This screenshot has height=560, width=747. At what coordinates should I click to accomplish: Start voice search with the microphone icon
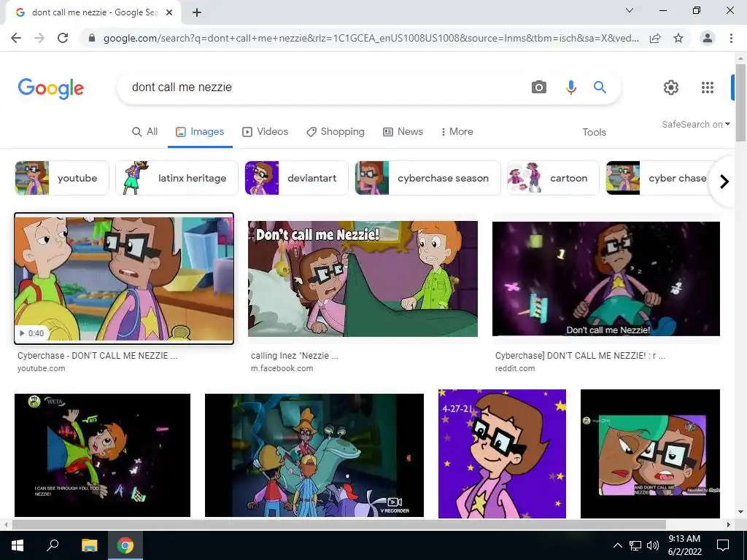tap(570, 87)
